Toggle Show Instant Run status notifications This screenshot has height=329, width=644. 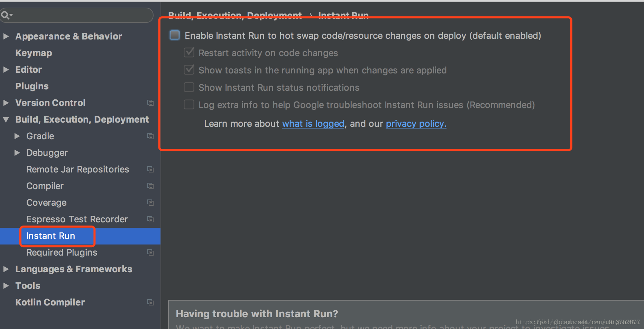coord(189,87)
